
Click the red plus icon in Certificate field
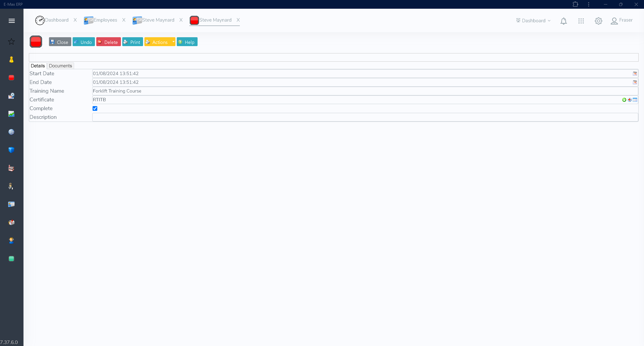click(x=629, y=100)
